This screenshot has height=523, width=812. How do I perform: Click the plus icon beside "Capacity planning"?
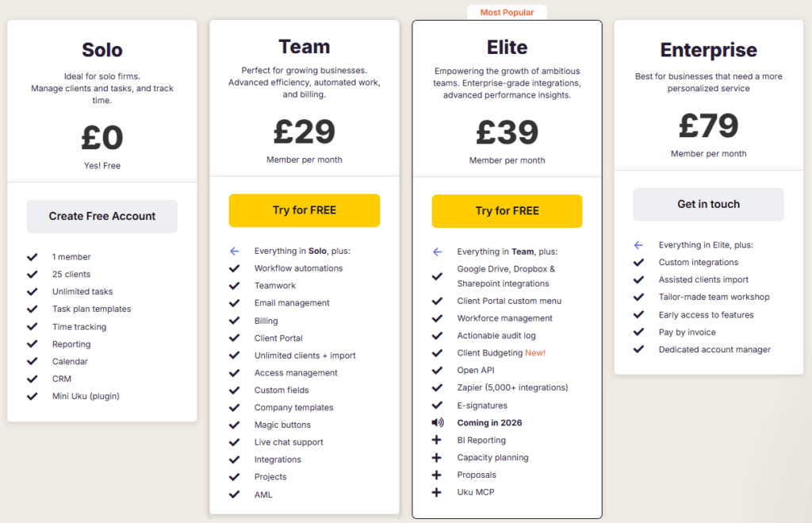click(437, 458)
